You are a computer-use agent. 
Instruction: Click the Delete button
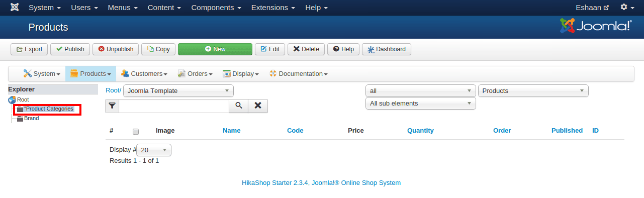click(306, 49)
